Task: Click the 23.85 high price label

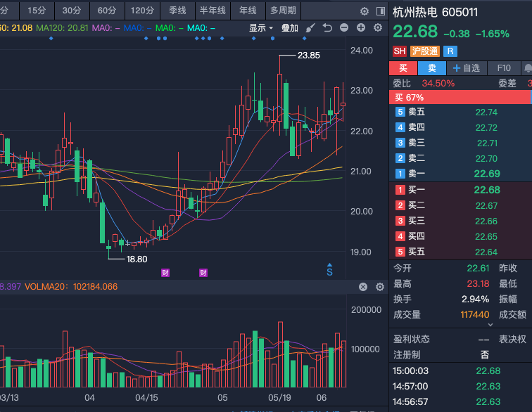Action: pyautogui.click(x=309, y=56)
